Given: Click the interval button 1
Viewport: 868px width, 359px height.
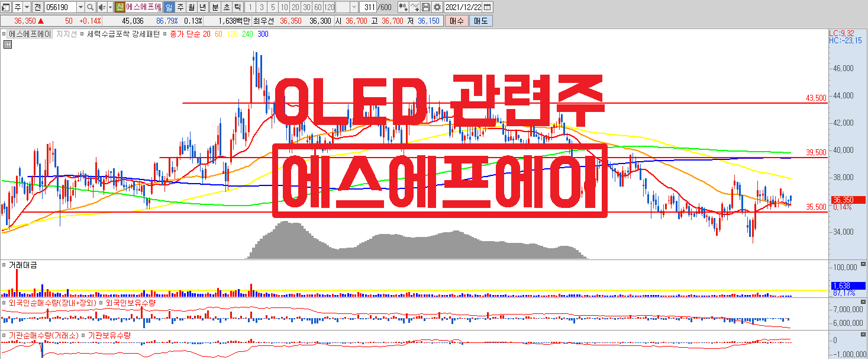Looking at the screenshot, I should coord(250,7).
